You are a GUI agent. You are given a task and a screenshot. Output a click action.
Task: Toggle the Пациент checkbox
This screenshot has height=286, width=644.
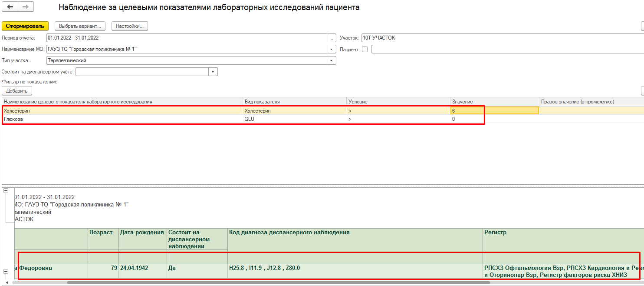click(365, 49)
